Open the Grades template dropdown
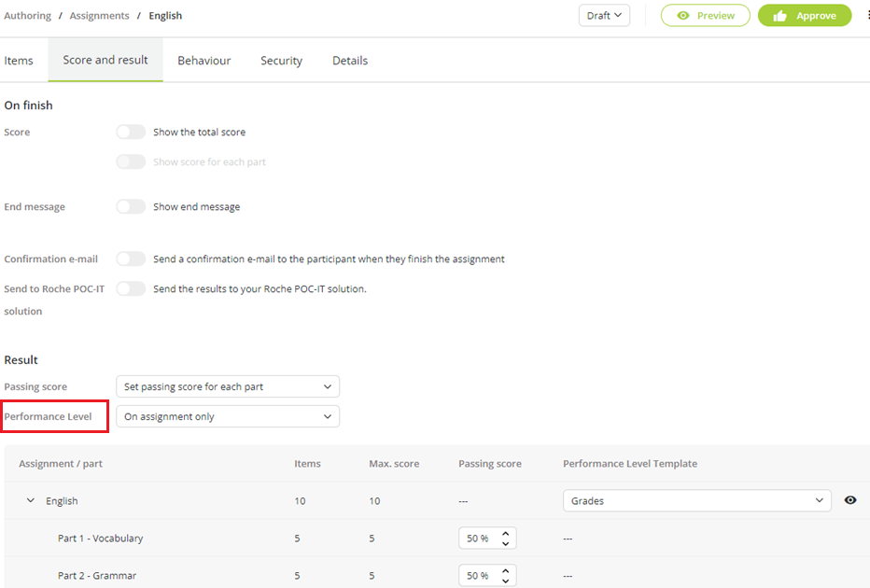This screenshot has width=870, height=588. [697, 500]
